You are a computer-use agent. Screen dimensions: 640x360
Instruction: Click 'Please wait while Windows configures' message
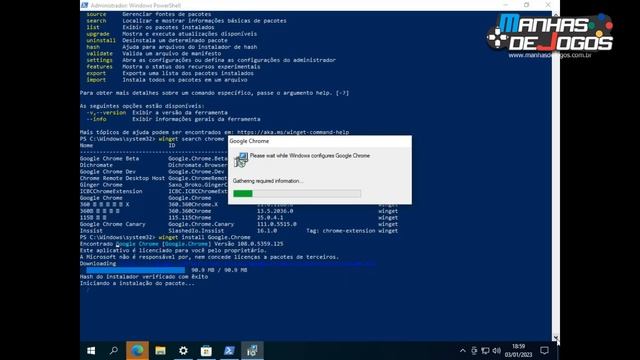[x=310, y=156]
